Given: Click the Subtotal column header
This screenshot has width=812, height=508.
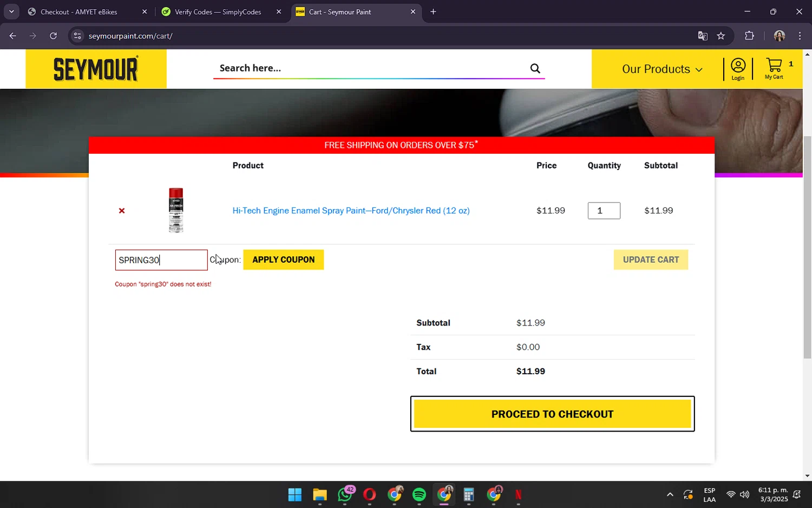Looking at the screenshot, I should coord(661,166).
